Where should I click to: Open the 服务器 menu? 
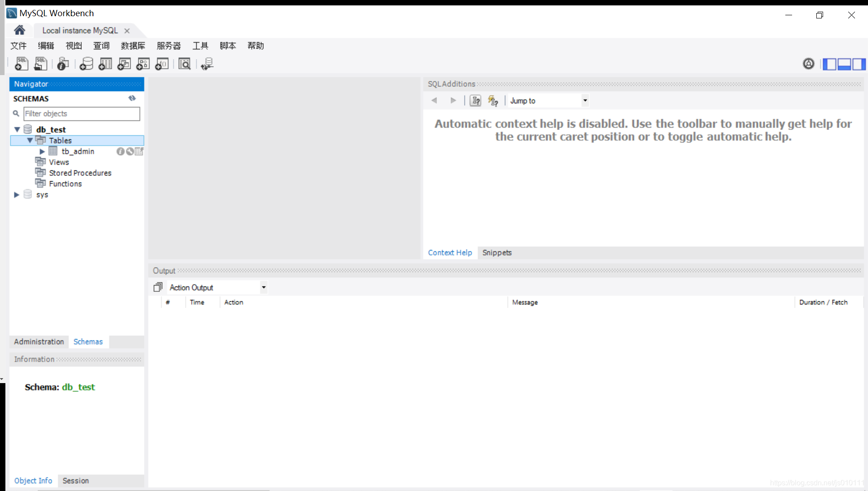pos(168,45)
